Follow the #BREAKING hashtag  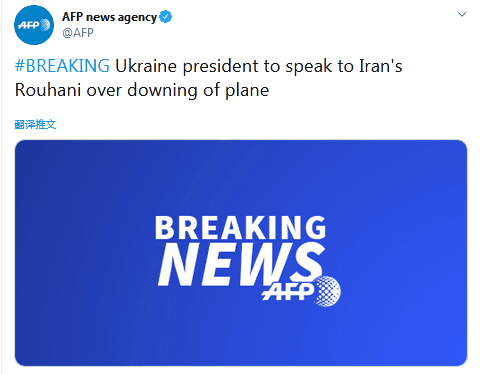(x=62, y=66)
